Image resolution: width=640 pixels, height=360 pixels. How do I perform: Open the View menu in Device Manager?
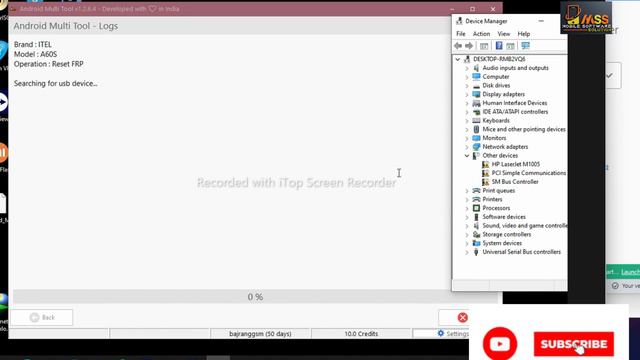click(504, 34)
